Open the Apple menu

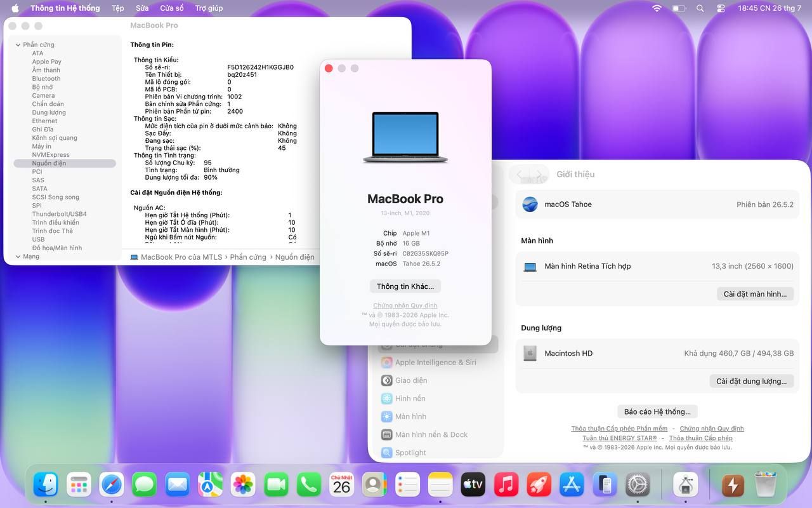pyautogui.click(x=15, y=8)
